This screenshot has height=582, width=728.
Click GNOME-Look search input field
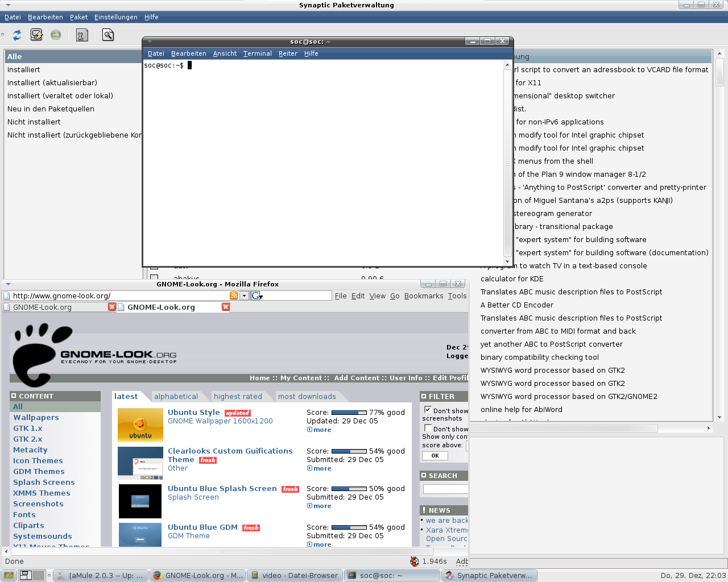click(445, 489)
